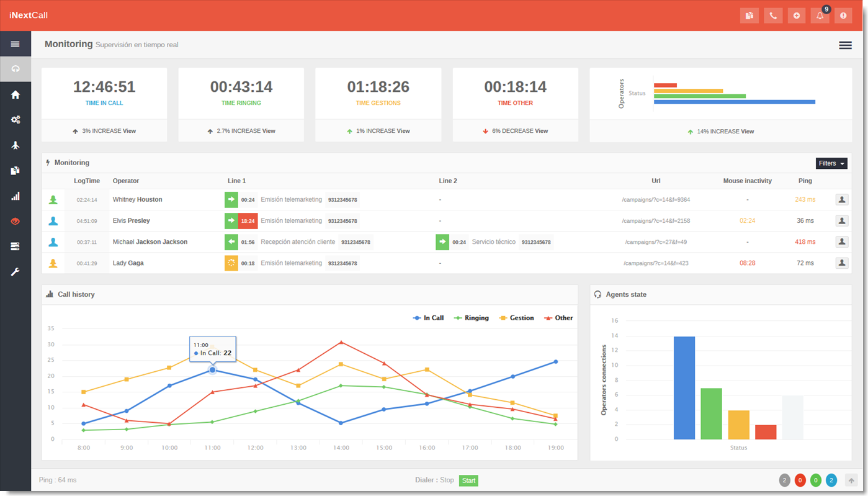Expand the sidebar hamburger menu
The height and width of the screenshot is (496, 868).
(16, 44)
